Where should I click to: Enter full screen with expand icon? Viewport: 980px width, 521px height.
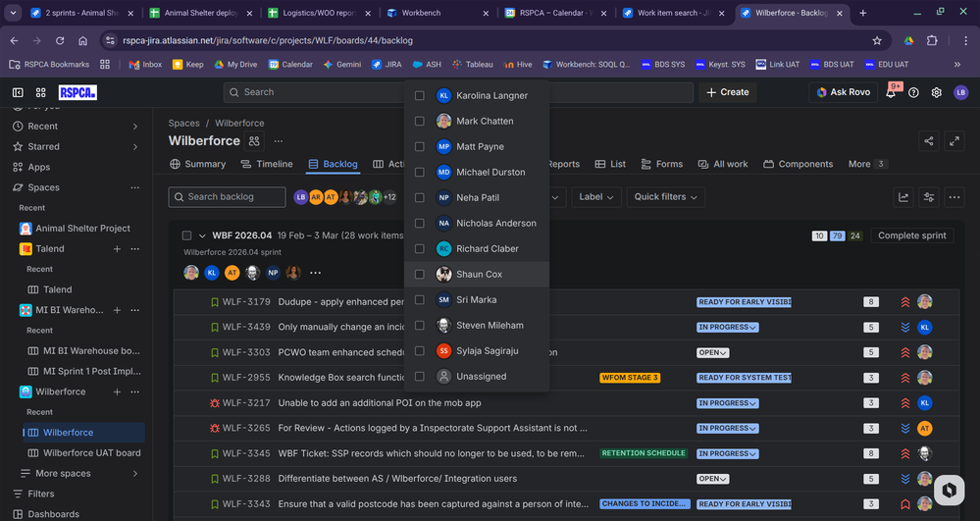954,141
